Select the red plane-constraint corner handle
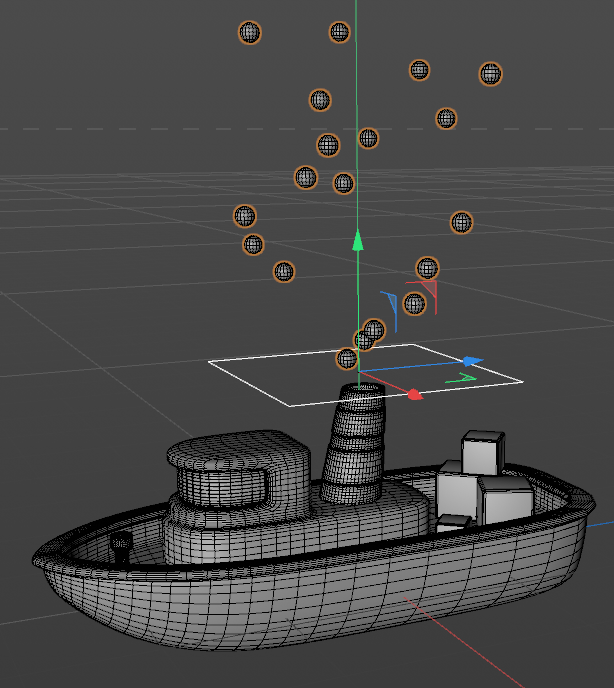The image size is (614, 688). (423, 294)
